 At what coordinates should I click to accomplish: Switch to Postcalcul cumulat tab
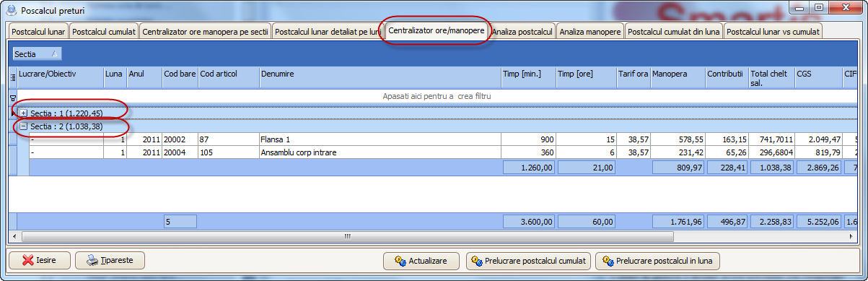tap(105, 32)
